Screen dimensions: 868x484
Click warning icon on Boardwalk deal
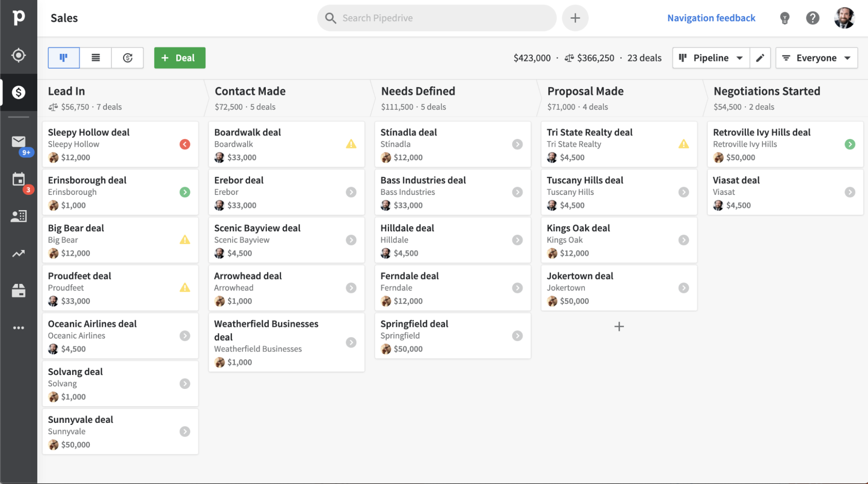coord(351,144)
